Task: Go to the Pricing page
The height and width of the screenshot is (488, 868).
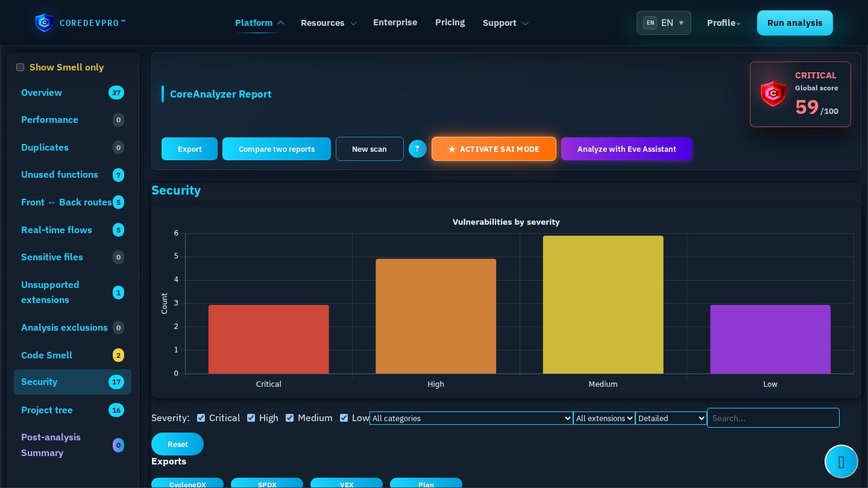Action: (x=450, y=22)
